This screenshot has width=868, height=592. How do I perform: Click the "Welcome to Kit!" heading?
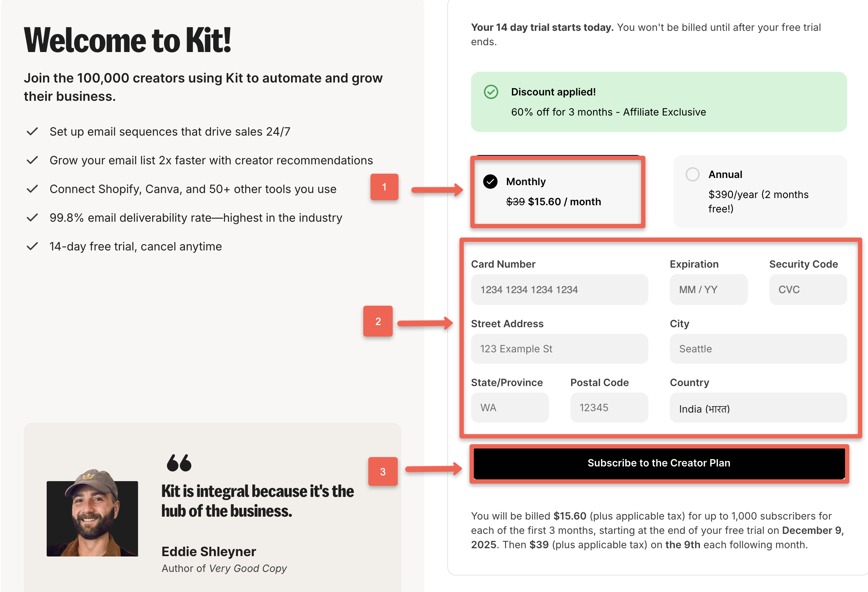coord(129,40)
